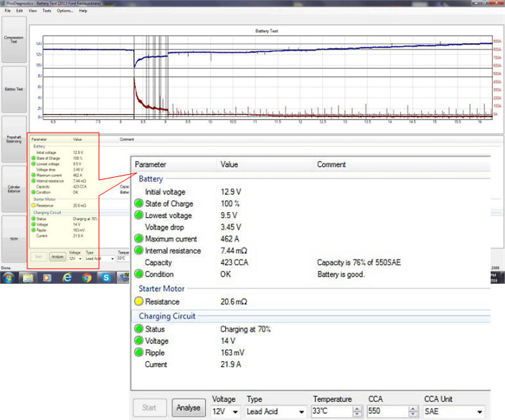Click the '12.9 V' initial voltage value
505x420 pixels.
click(x=230, y=192)
